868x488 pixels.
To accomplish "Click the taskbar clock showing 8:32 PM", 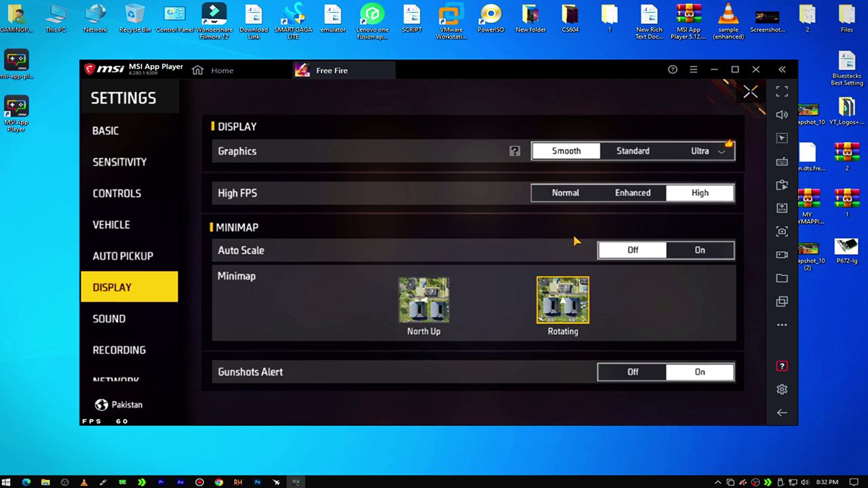I will tap(827, 482).
